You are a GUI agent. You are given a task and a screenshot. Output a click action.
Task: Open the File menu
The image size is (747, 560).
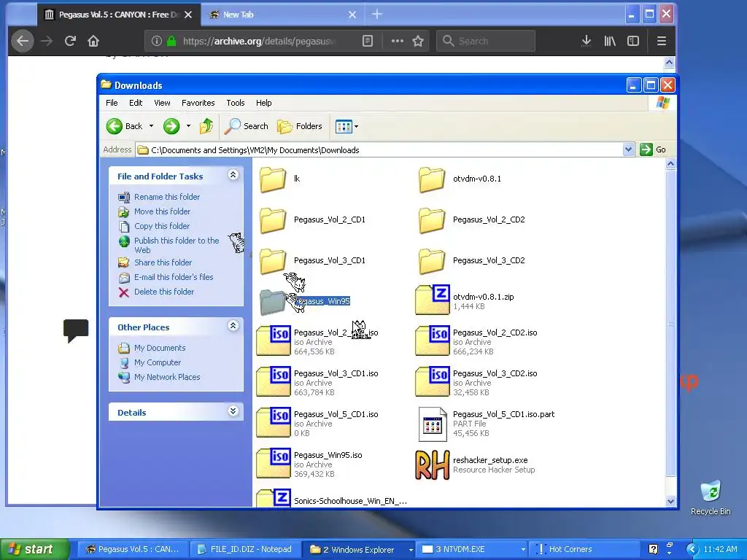click(x=112, y=103)
